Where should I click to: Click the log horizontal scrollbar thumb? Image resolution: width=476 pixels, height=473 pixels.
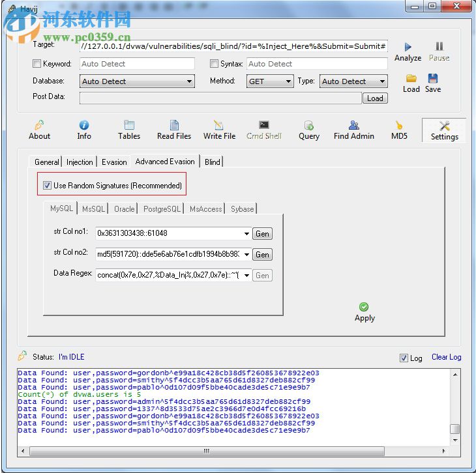pos(207,451)
